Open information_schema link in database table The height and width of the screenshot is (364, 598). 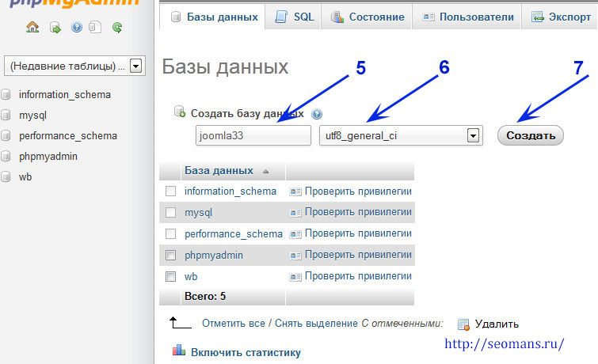pyautogui.click(x=230, y=191)
